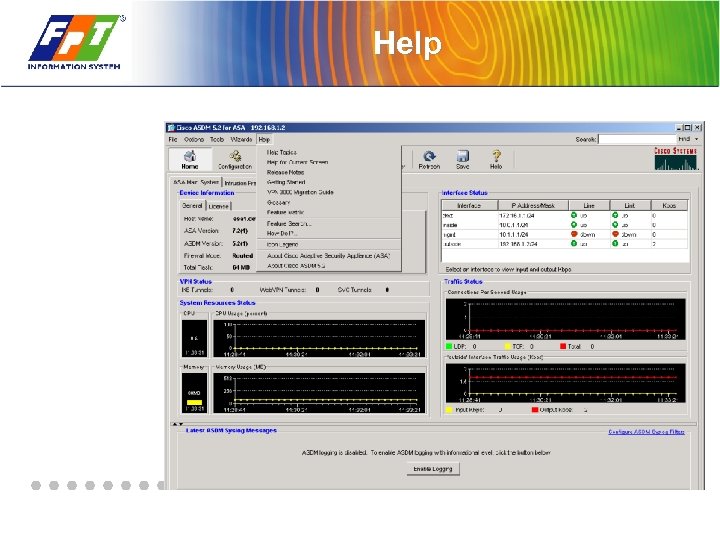The height and width of the screenshot is (540, 720).
Task: Click the red Output Kbps legend swatch
Action: 534,409
